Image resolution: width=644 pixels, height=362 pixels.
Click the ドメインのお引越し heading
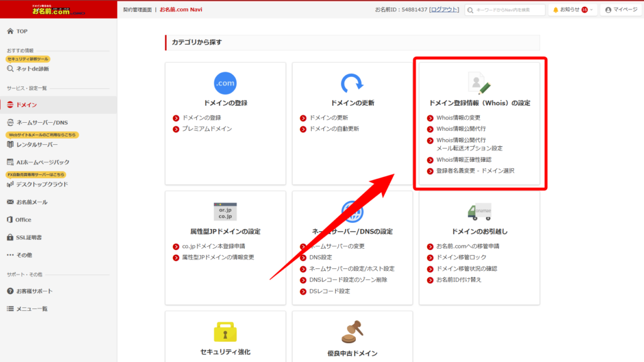[479, 232]
